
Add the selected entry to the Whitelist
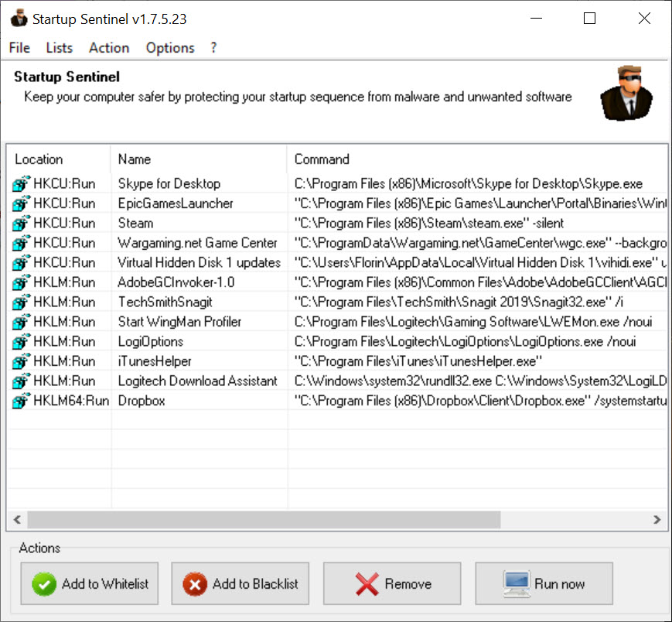pyautogui.click(x=90, y=584)
